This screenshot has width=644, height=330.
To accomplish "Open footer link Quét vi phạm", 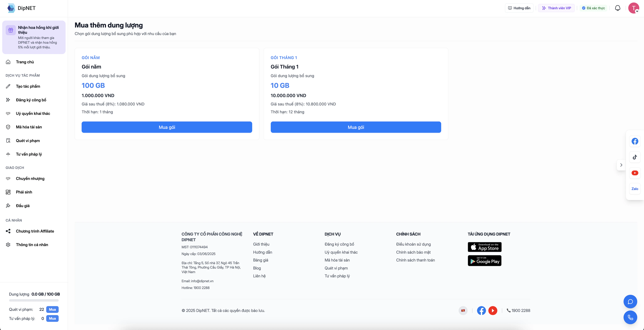I will (336, 268).
